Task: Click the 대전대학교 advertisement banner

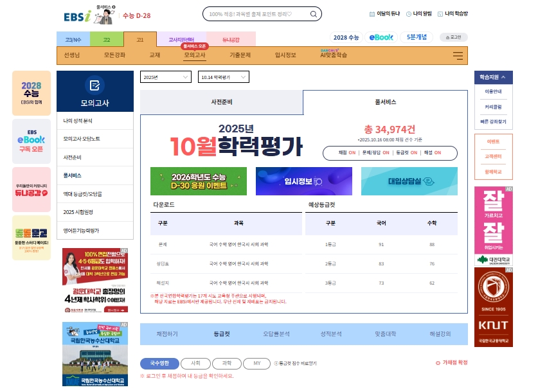Action: click(x=494, y=226)
